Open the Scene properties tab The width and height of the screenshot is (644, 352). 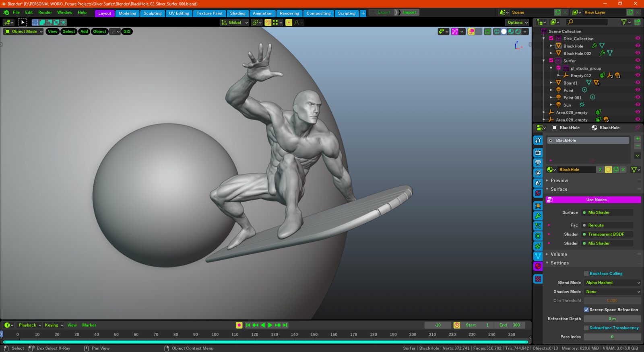(x=538, y=183)
